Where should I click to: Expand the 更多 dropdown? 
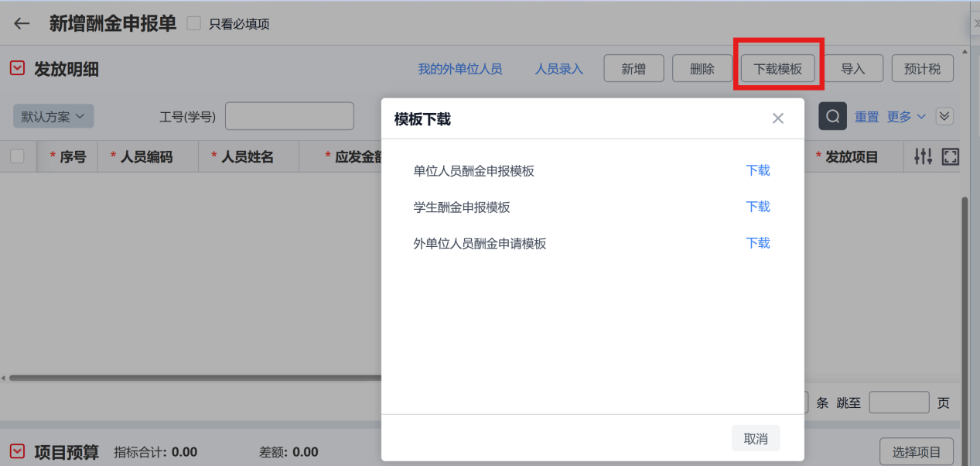pos(906,117)
